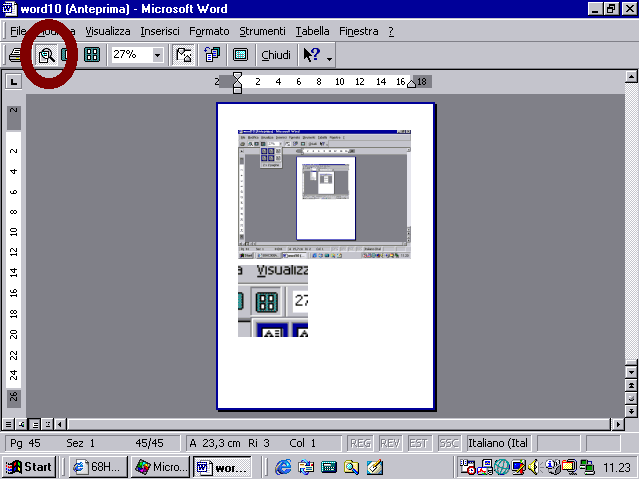Viewport: 639px width, 479px height.
Task: Click the horizontal scrollbar right arrow
Action: click(x=618, y=424)
